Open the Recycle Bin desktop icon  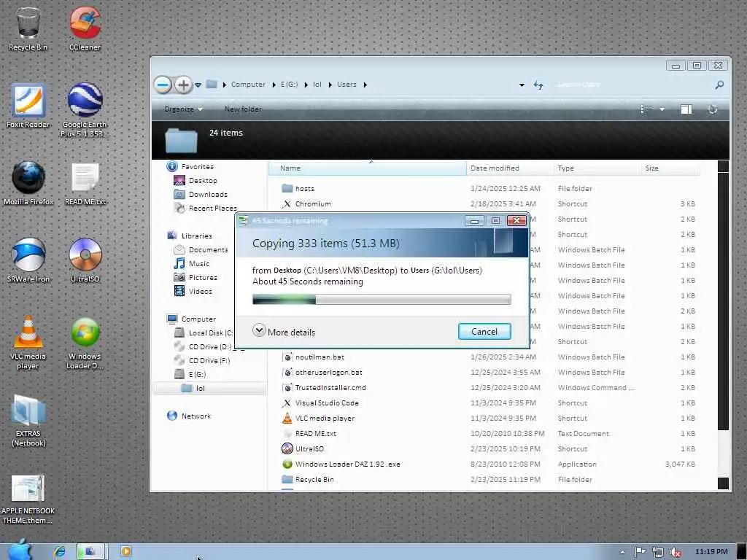click(x=28, y=28)
